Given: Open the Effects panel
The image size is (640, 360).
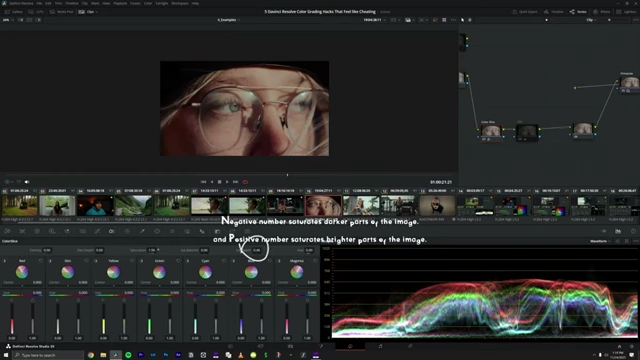Looking at the screenshot, I should coord(602,12).
